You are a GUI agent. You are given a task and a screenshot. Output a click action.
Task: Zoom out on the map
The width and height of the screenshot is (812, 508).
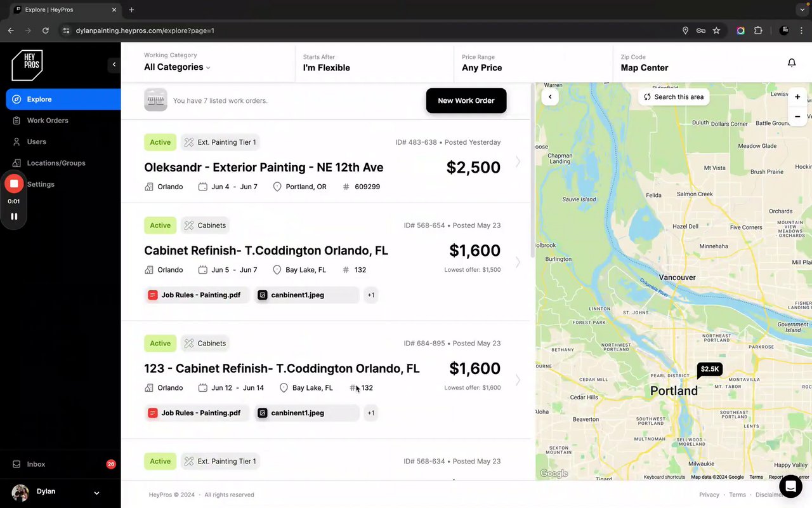pyautogui.click(x=797, y=117)
